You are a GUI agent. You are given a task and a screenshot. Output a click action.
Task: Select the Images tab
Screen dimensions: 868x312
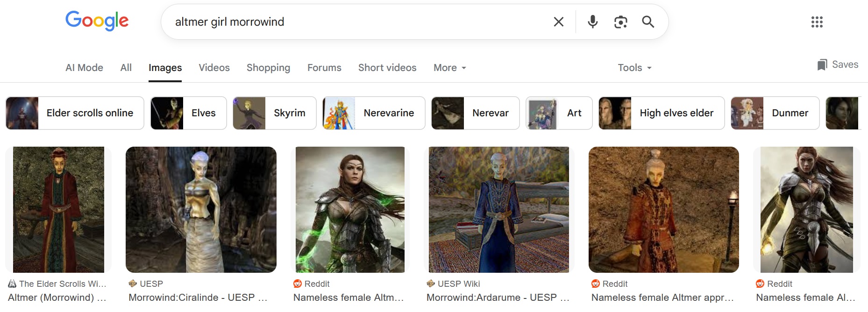pyautogui.click(x=165, y=68)
